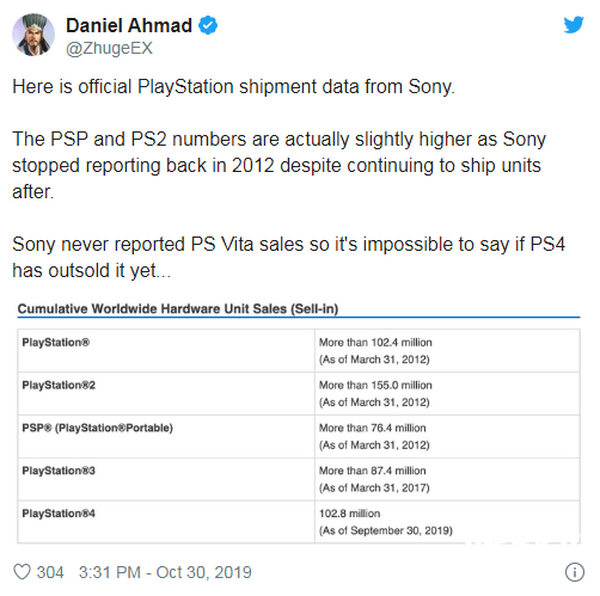Open the embedded hardware sales table image
The height and width of the screenshot is (596, 600).
(299, 422)
